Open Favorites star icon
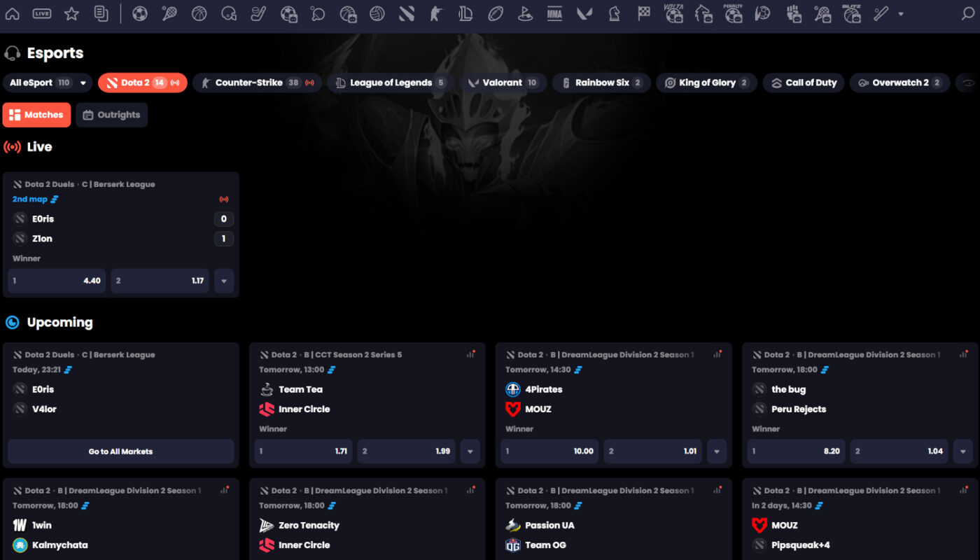The height and width of the screenshot is (560, 980). 71,14
